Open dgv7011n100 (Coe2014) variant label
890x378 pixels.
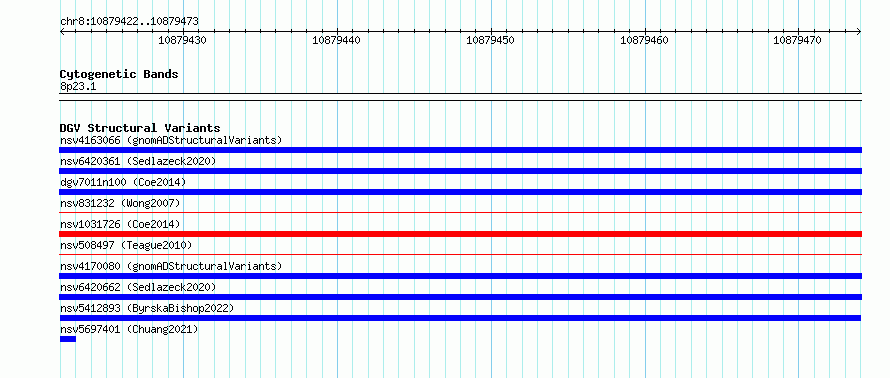point(123,182)
